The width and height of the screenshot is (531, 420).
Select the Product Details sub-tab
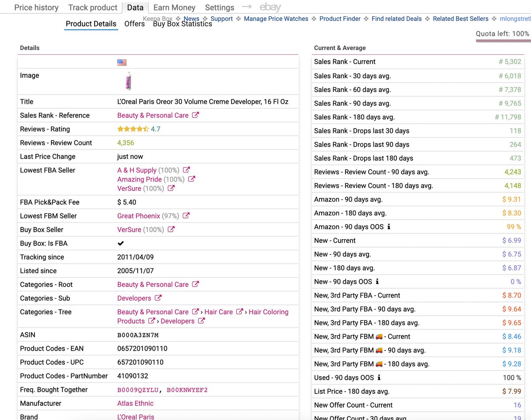91,24
